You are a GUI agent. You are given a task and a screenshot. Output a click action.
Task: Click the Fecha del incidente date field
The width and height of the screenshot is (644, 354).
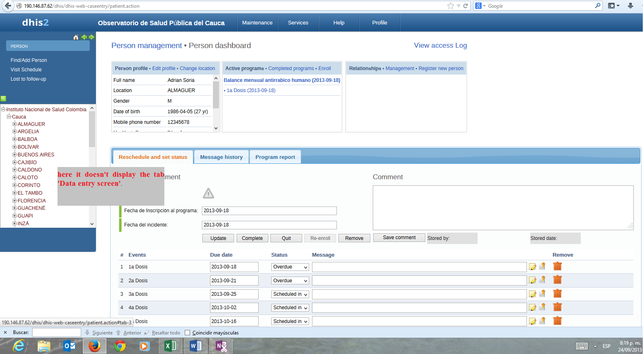point(269,225)
